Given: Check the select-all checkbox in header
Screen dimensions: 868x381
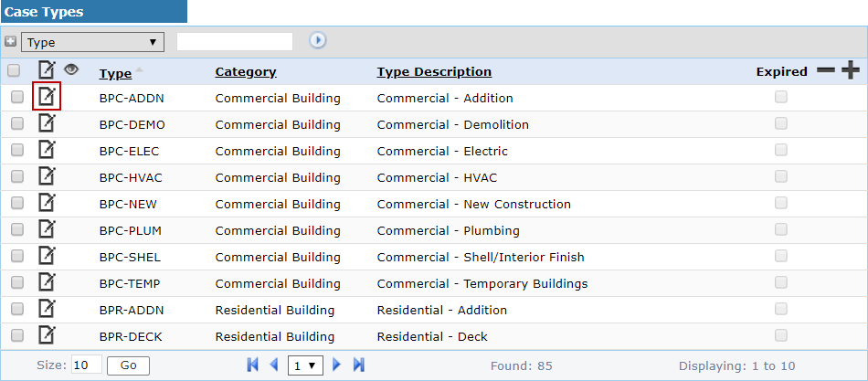Looking at the screenshot, I should [14, 70].
